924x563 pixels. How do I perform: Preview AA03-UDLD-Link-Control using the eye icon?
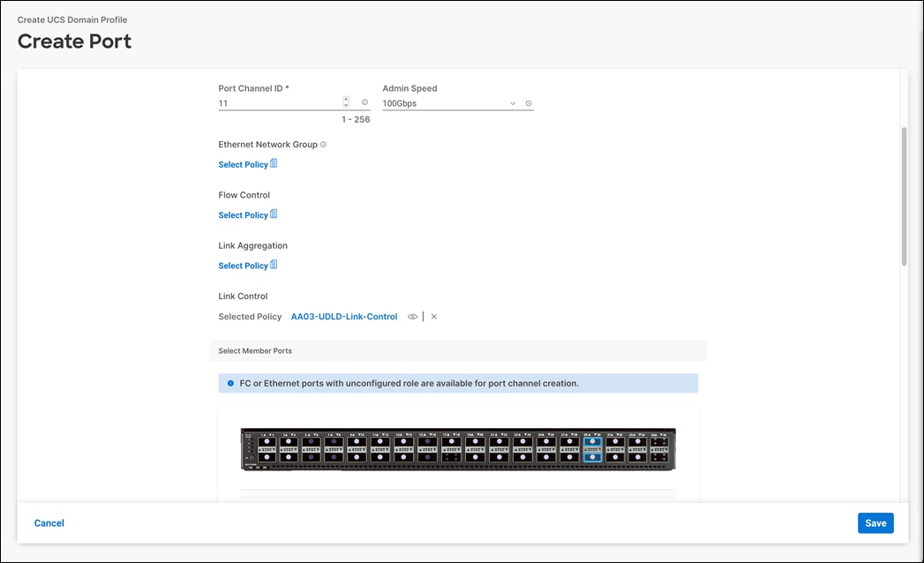(x=411, y=316)
